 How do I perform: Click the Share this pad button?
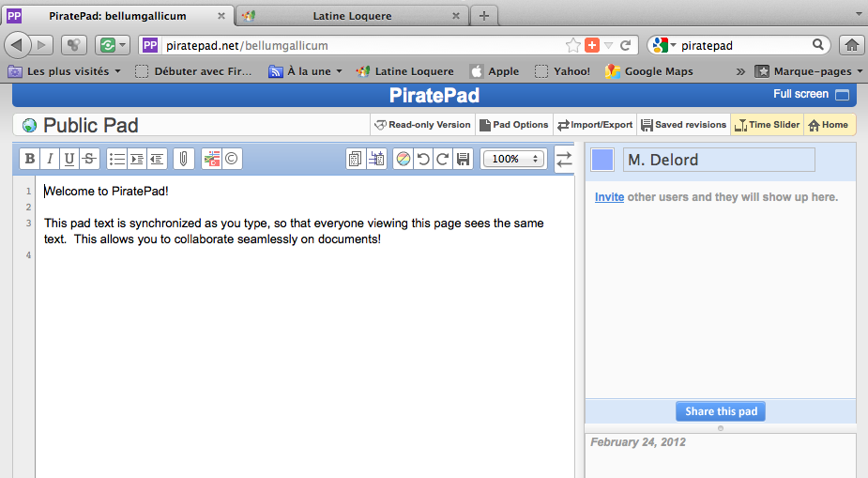(x=721, y=411)
